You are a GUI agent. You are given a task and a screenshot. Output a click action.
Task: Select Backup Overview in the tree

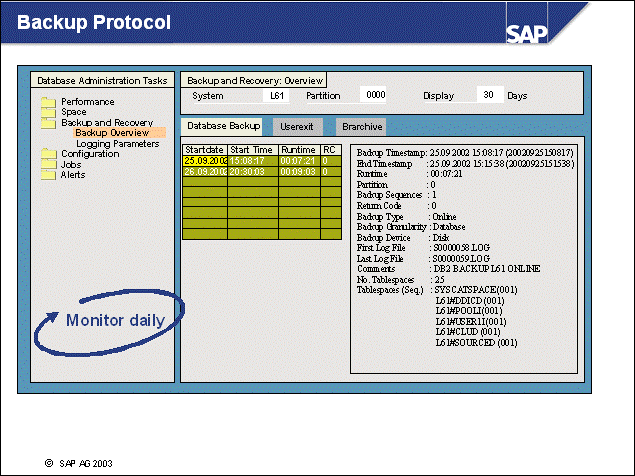112,133
